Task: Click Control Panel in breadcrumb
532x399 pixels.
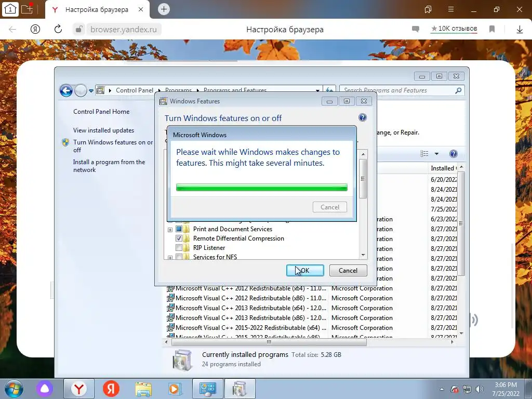Action: coord(135,90)
